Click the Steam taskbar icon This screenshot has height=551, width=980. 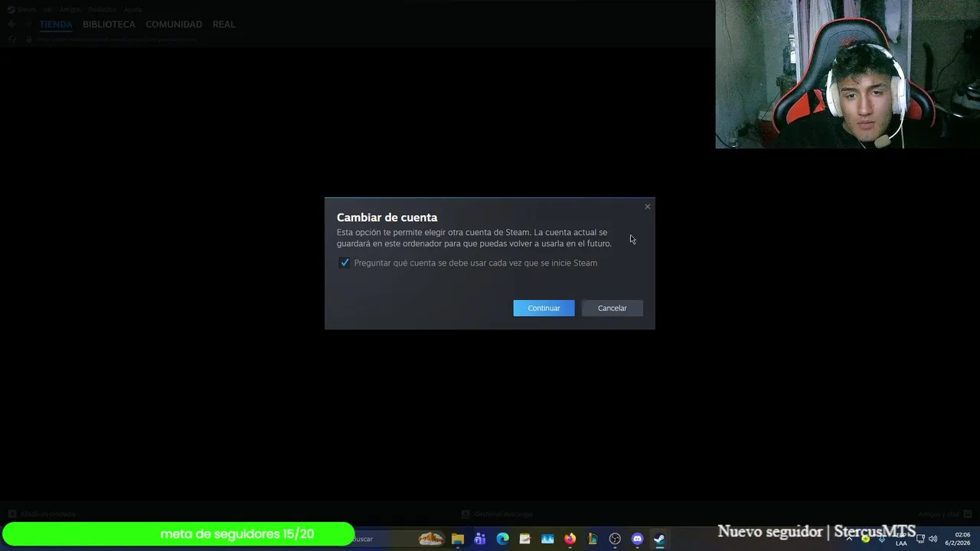coord(659,539)
